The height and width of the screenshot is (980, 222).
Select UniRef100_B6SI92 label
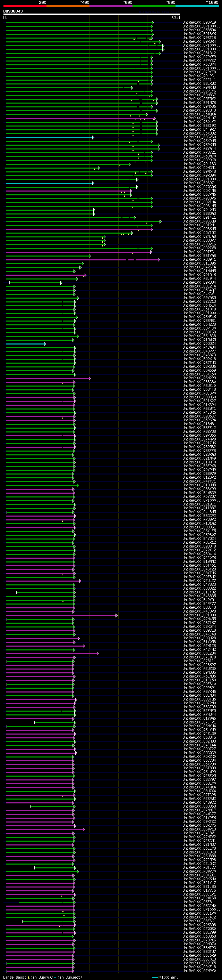[199, 125]
